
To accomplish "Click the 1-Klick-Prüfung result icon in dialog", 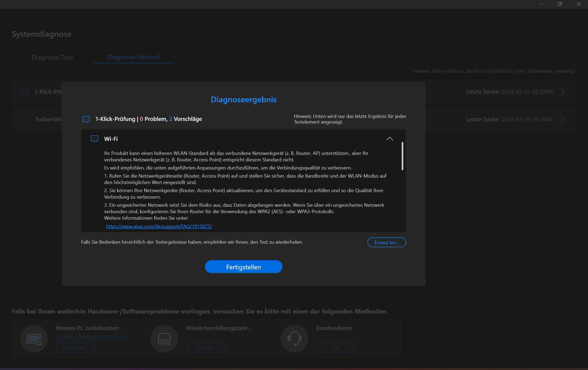I will point(86,119).
